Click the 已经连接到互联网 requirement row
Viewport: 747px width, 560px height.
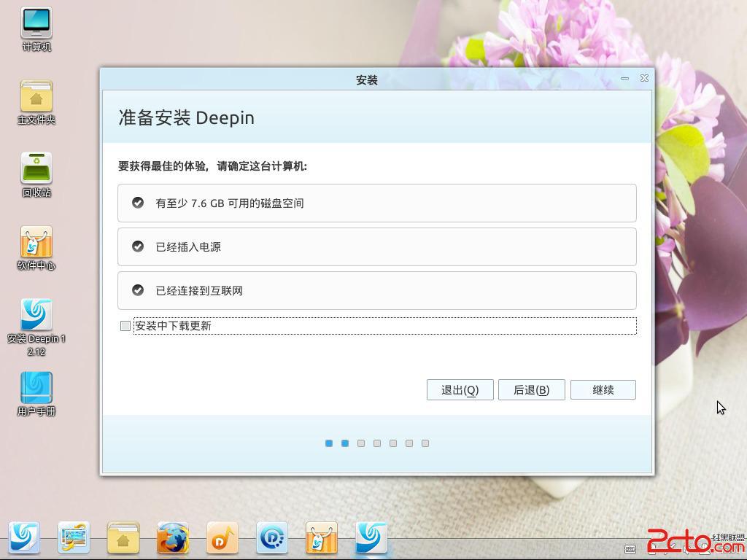click(377, 290)
